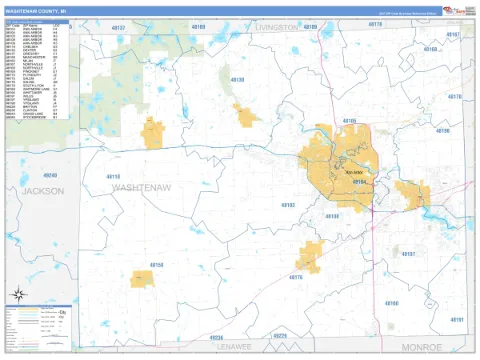The height and width of the screenshot is (360, 480).
Task: Select the 48197 ZIP code label
Action: point(408,254)
